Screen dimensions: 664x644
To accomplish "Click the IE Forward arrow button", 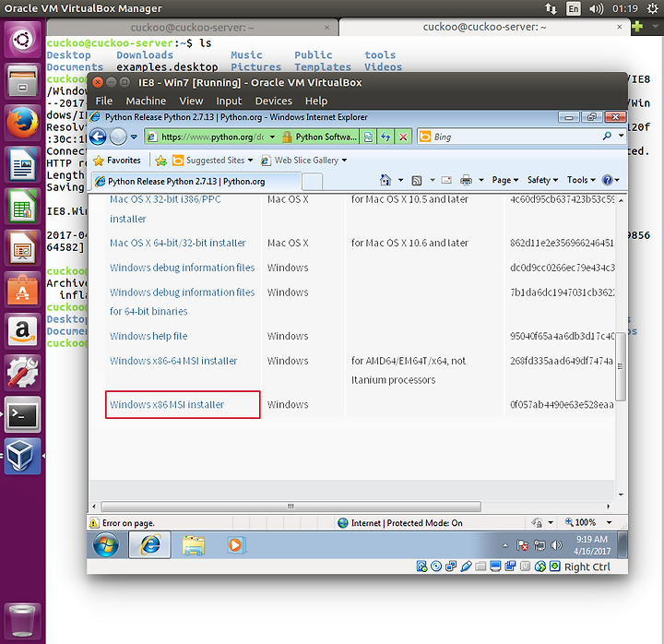I will coord(118,137).
